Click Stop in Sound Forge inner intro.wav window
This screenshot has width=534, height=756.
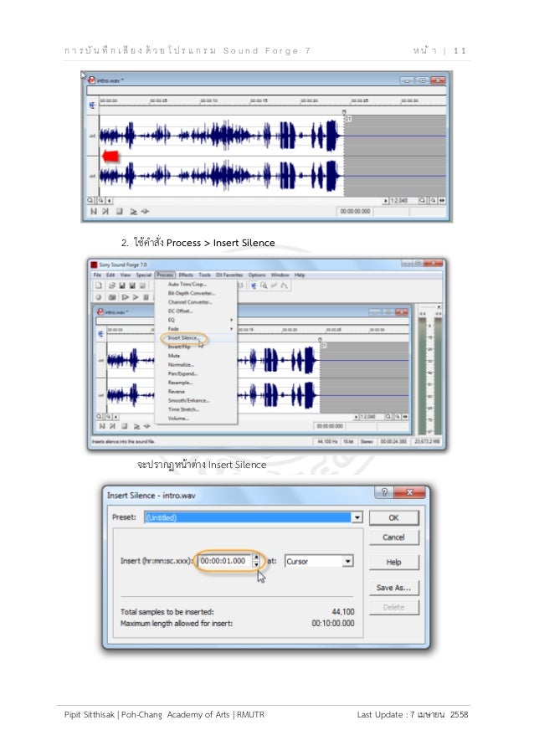tap(125, 426)
